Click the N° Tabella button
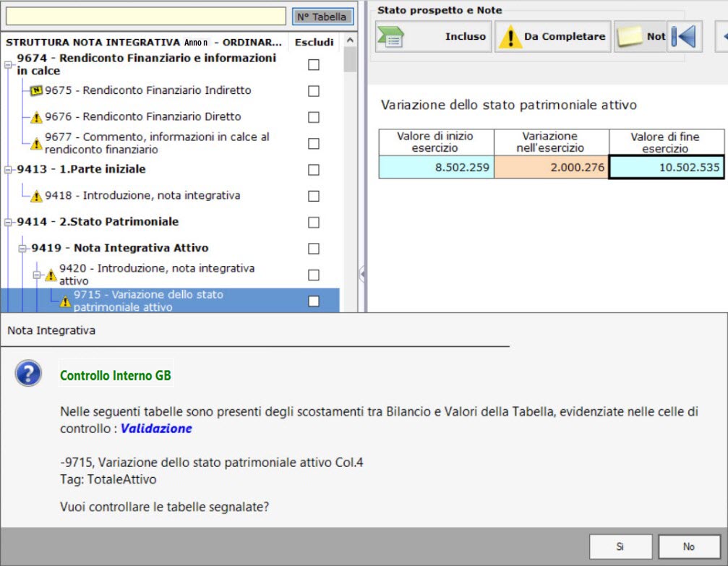The height and width of the screenshot is (566, 728). pyautogui.click(x=322, y=17)
